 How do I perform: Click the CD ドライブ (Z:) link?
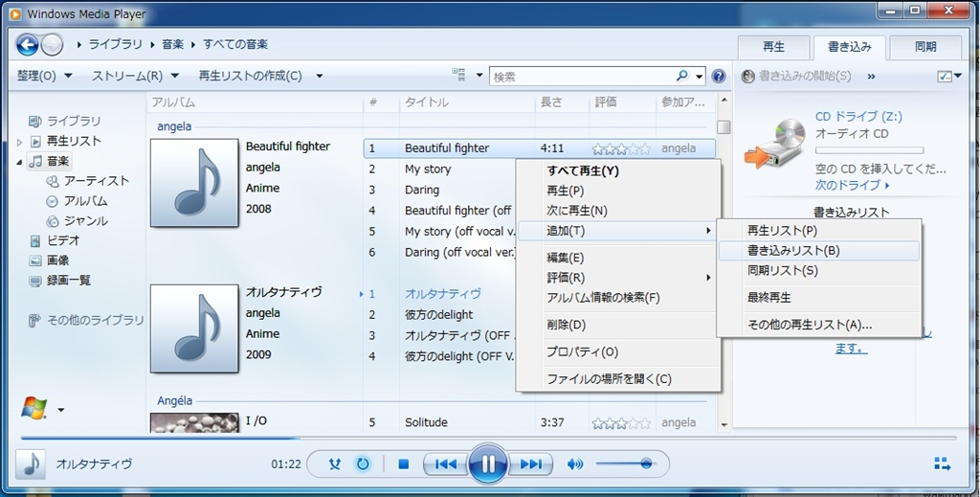point(858,116)
